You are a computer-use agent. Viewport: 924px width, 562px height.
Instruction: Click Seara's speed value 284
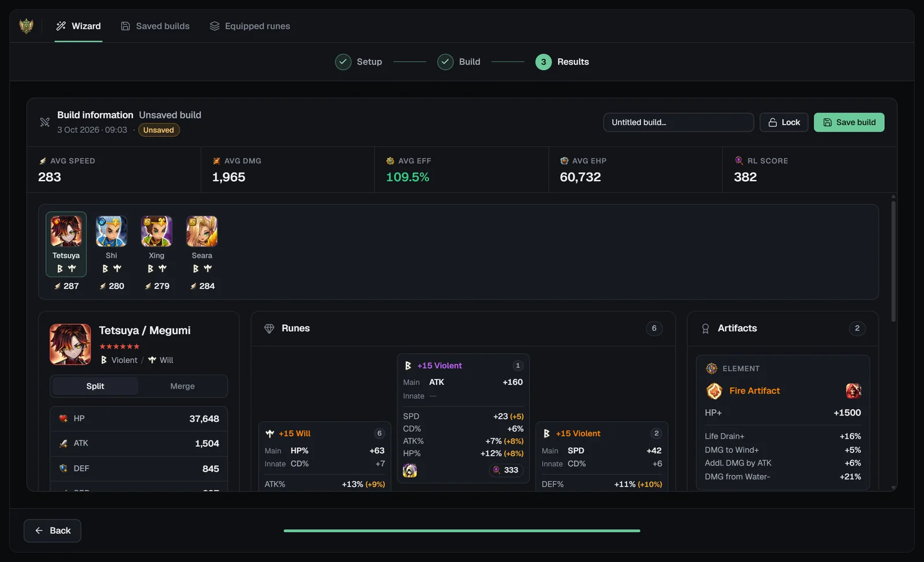[207, 286]
